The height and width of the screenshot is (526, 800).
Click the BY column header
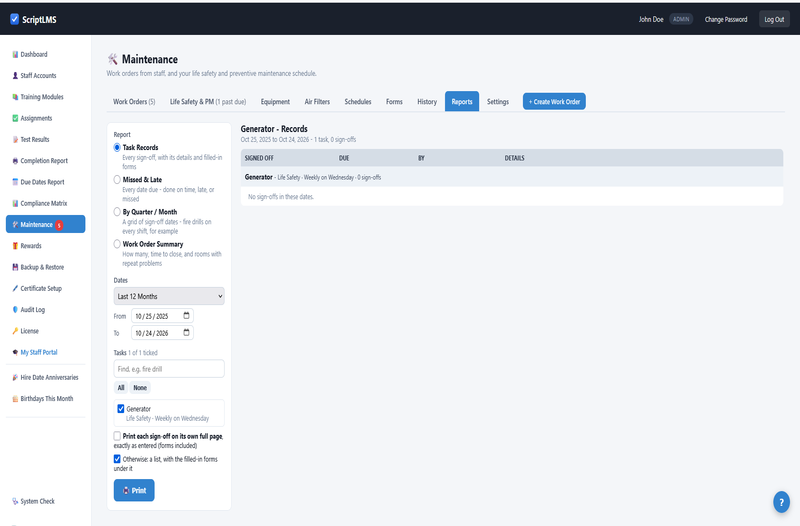[421, 158]
